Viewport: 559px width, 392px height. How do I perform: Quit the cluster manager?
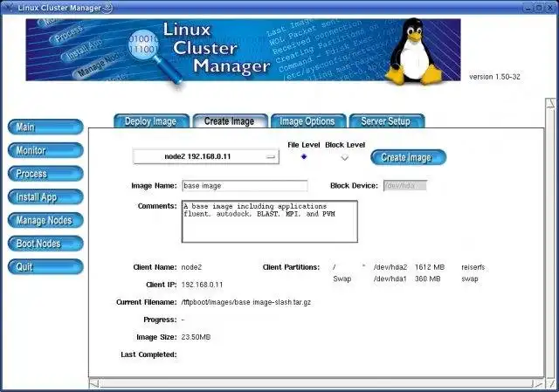(45, 266)
